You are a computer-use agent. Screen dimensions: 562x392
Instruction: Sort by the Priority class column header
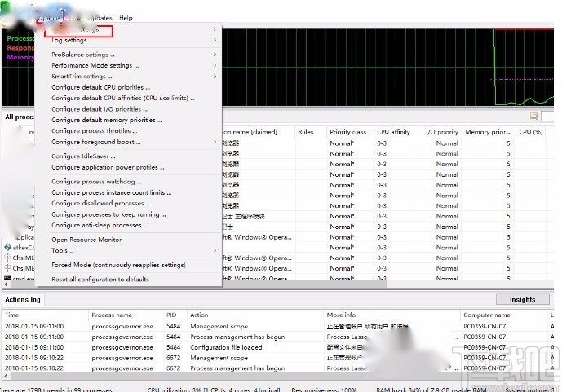pyautogui.click(x=348, y=132)
